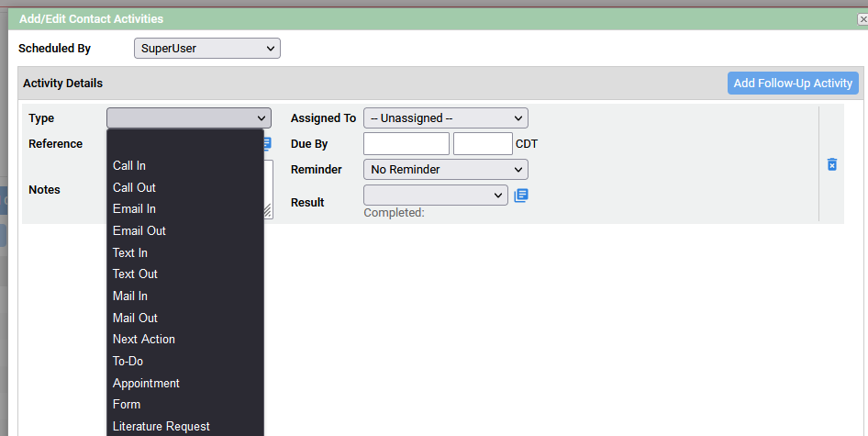Choose To-Do activity type
Screen dimensions: 868x436
[x=185, y=362]
